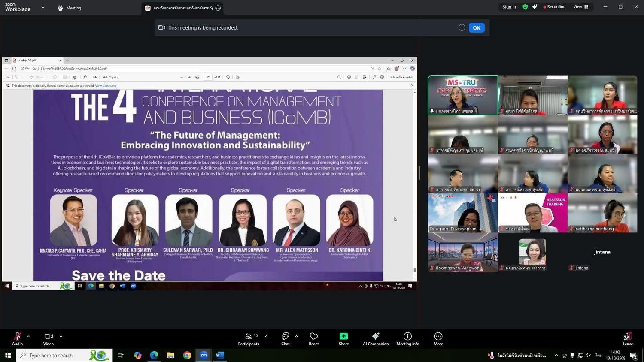Launch the AI Companion

375,338
